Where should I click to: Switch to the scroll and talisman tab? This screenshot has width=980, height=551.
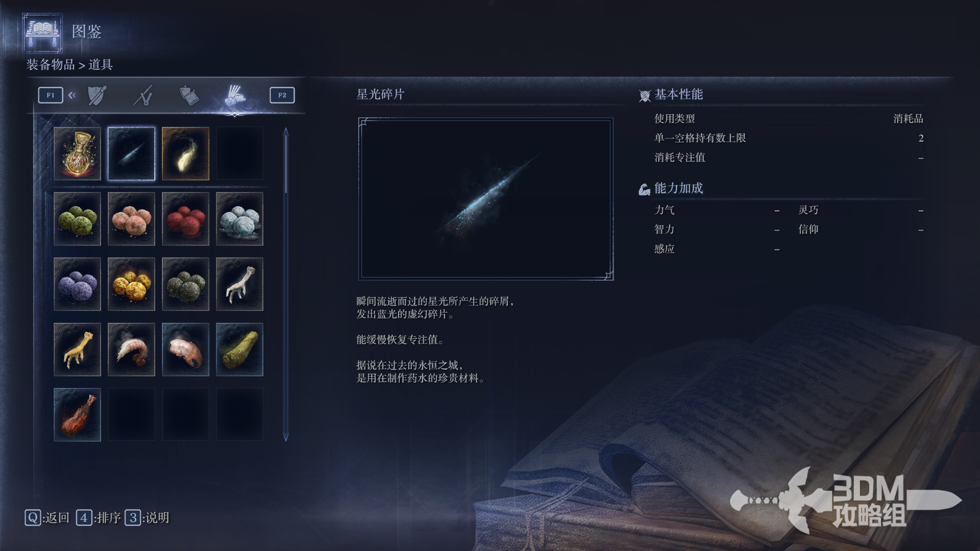[189, 95]
